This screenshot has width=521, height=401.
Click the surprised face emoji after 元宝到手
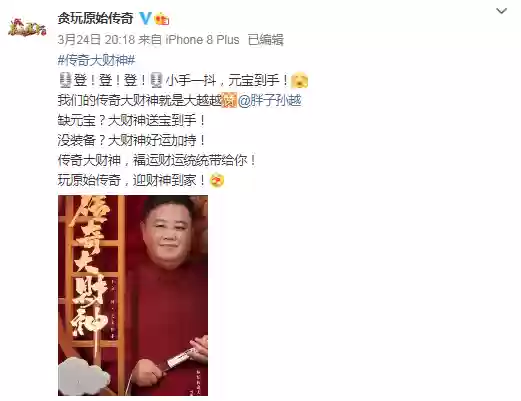pos(300,80)
